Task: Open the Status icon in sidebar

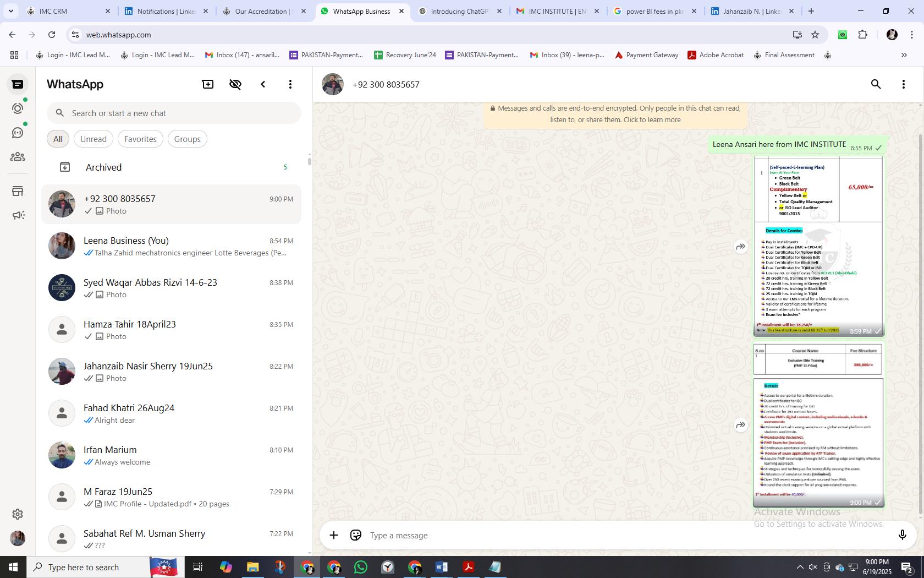Action: tap(18, 108)
